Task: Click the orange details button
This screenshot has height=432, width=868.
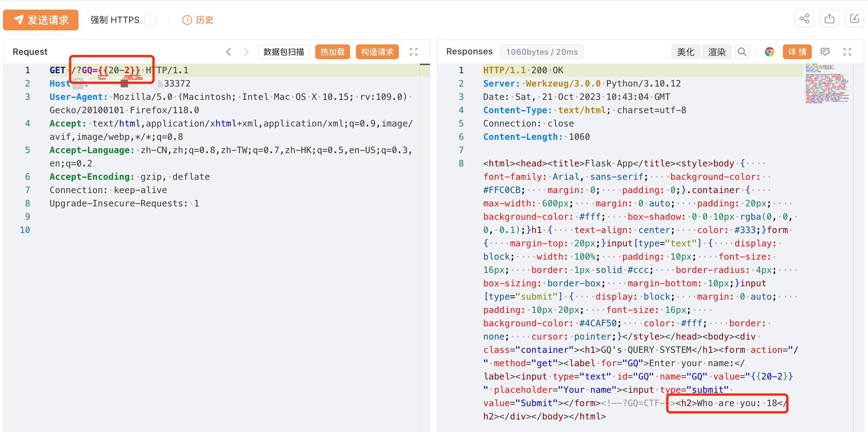Action: click(x=797, y=52)
